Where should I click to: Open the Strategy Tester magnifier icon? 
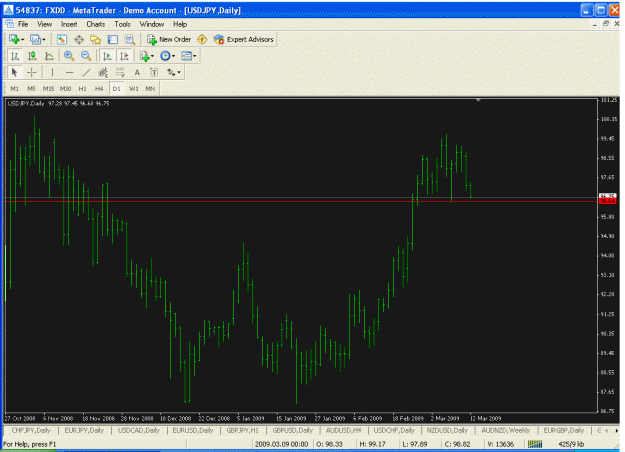tap(130, 39)
